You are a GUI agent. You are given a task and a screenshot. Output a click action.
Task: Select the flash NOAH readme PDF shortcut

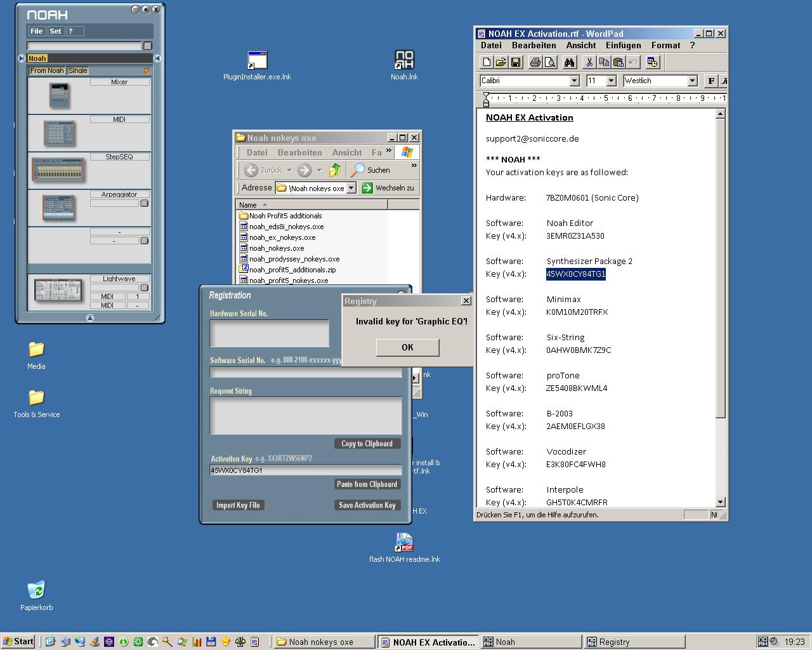click(x=404, y=548)
